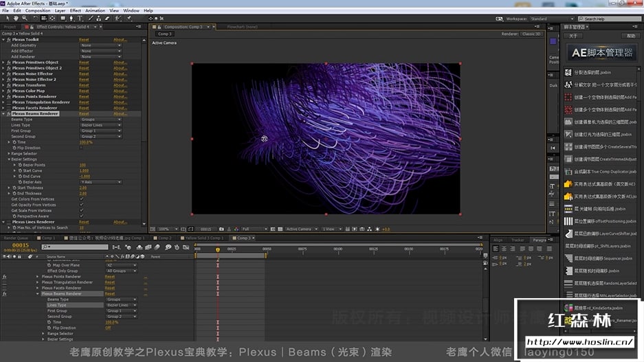This screenshot has width=644, height=362.
Task: Open the Animation menu
Action: point(95,11)
